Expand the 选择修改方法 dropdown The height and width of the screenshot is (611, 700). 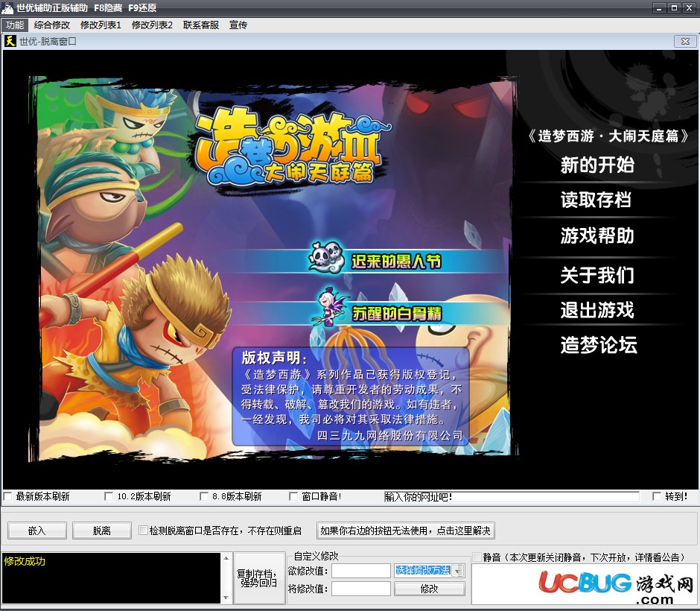[x=457, y=570]
